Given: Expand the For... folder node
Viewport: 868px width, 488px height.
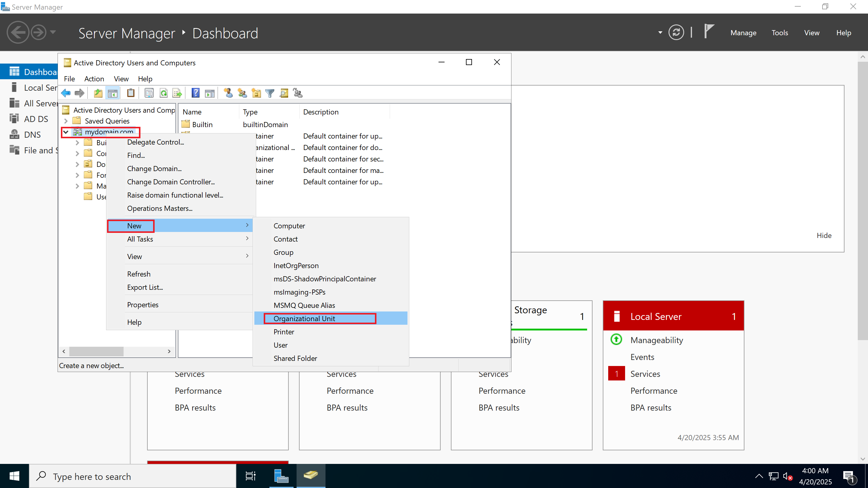Looking at the screenshot, I should pyautogui.click(x=77, y=175).
